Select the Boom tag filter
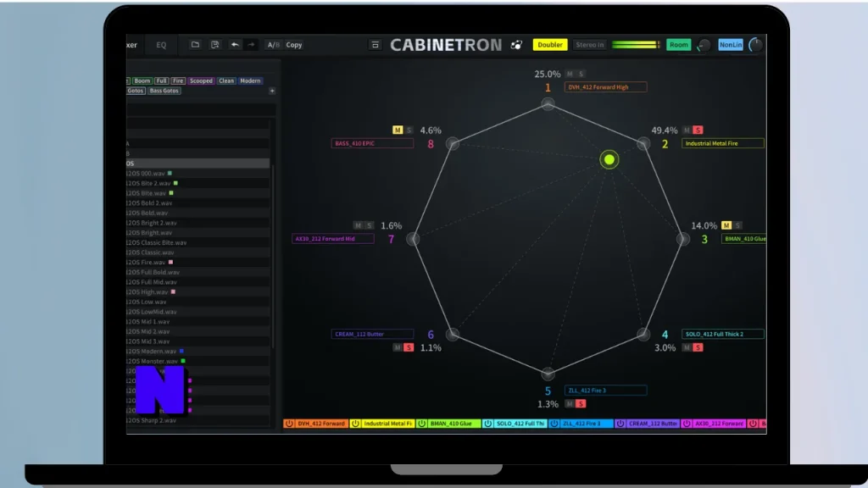Image resolution: width=868 pixels, height=488 pixels. 142,80
